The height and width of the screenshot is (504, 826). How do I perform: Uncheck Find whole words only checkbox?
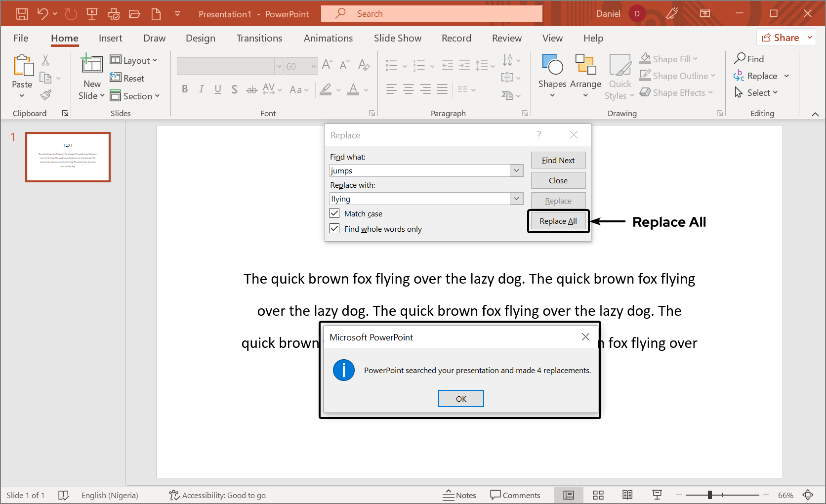click(x=335, y=229)
